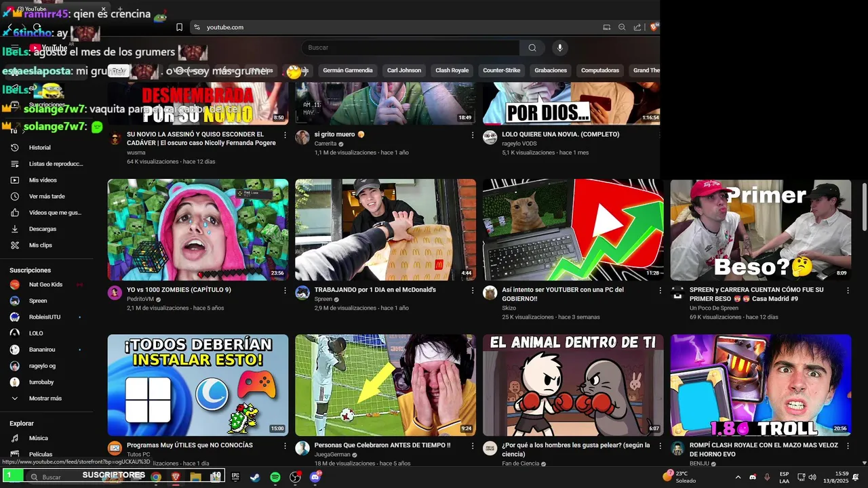Open the weather widget showing 23°C Soleado
868x488 pixels.
coord(680,477)
